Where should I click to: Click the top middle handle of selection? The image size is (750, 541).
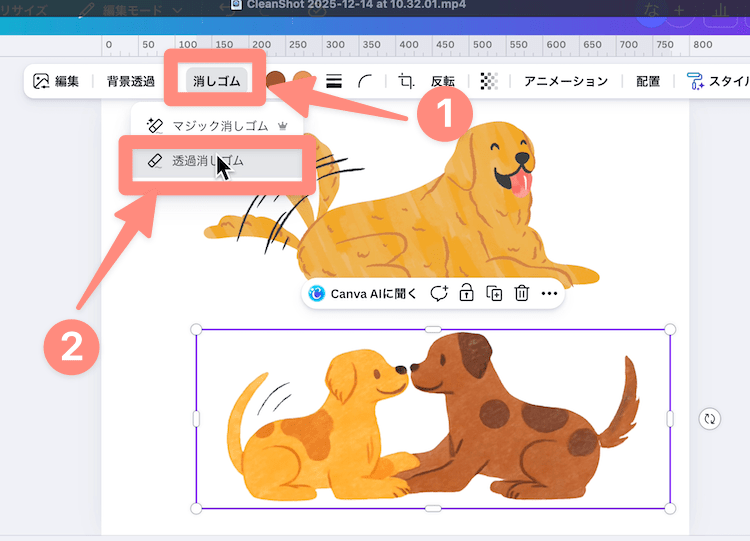(433, 330)
